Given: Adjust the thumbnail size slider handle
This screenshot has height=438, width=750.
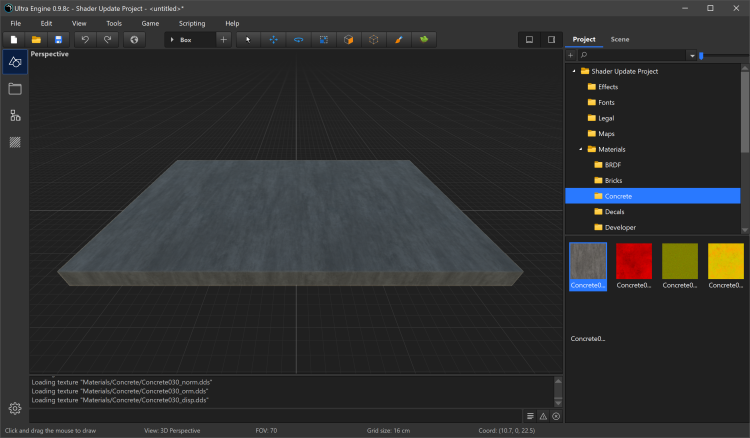Looking at the screenshot, I should pos(701,56).
